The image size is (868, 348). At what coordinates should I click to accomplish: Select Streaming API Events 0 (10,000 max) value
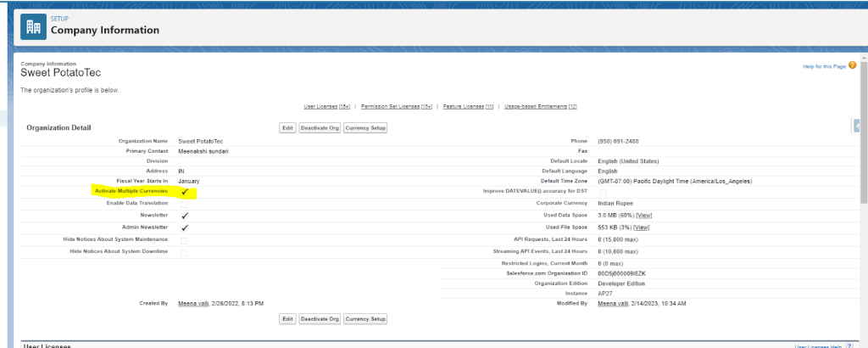[x=618, y=251]
